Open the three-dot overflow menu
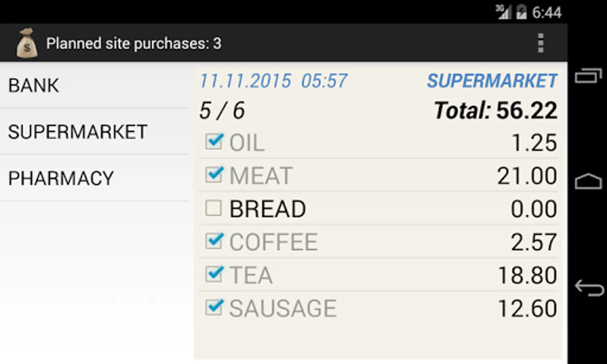This screenshot has width=607, height=364. [x=540, y=43]
